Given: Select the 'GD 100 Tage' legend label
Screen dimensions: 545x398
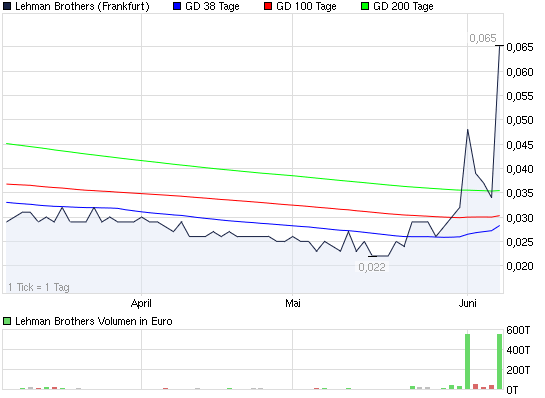Looking at the screenshot, I should [306, 7].
